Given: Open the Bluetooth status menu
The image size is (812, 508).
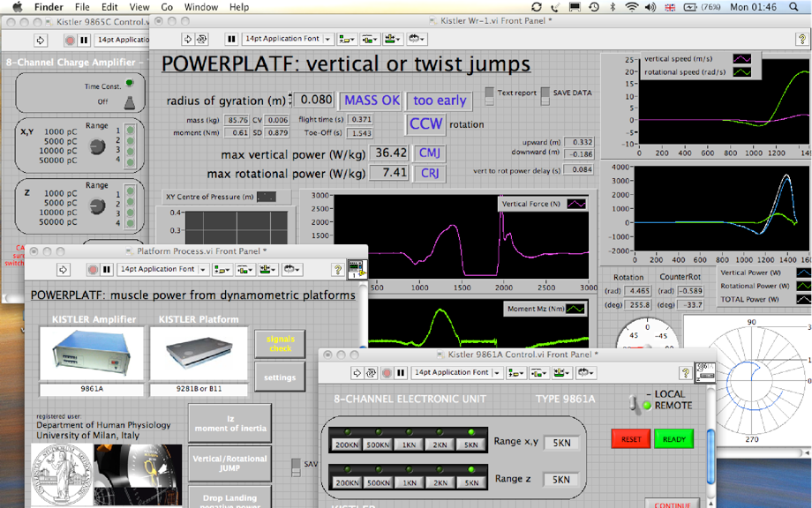Looking at the screenshot, I should click(x=613, y=7).
